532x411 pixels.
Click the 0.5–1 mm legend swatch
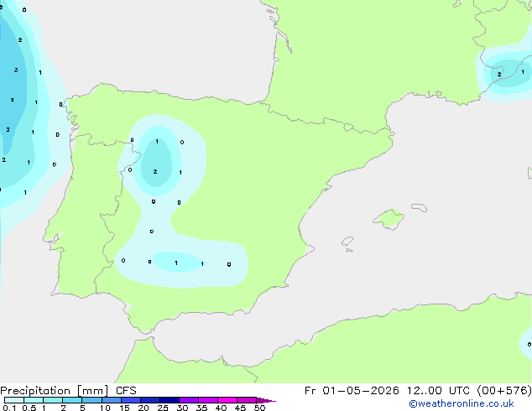point(34,400)
